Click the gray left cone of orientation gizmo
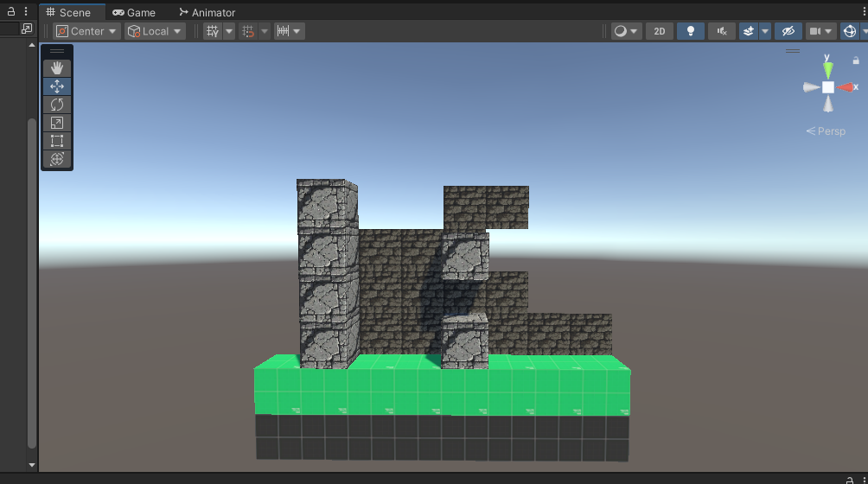 pos(811,87)
